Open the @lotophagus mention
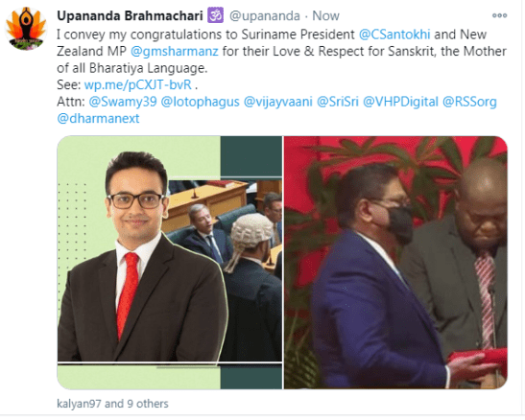The height and width of the screenshot is (420, 525). 200,102
